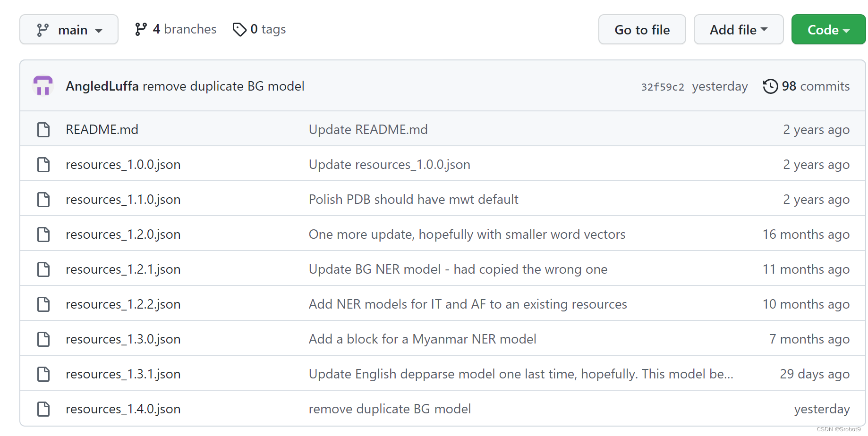This screenshot has width=868, height=436.
Task: Open the Add file dropdown
Action: click(739, 30)
